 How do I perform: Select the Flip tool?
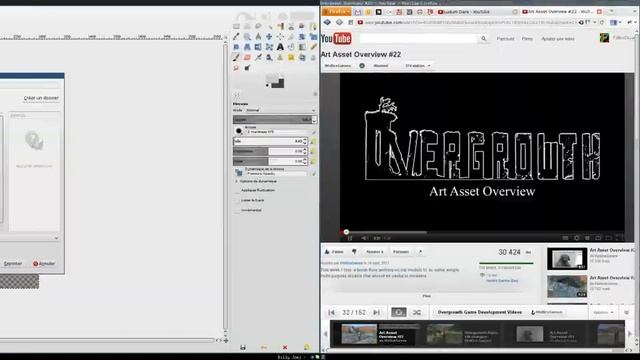(258, 47)
